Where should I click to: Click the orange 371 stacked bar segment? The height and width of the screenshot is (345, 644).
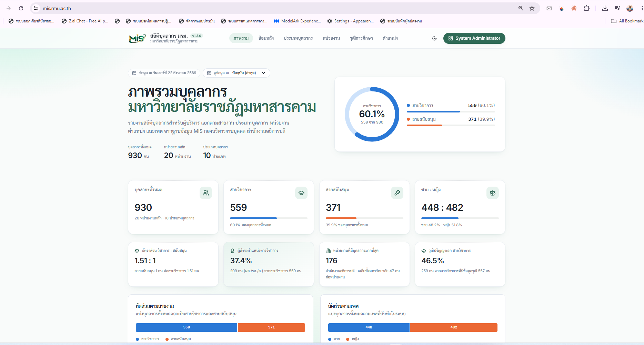(271, 327)
